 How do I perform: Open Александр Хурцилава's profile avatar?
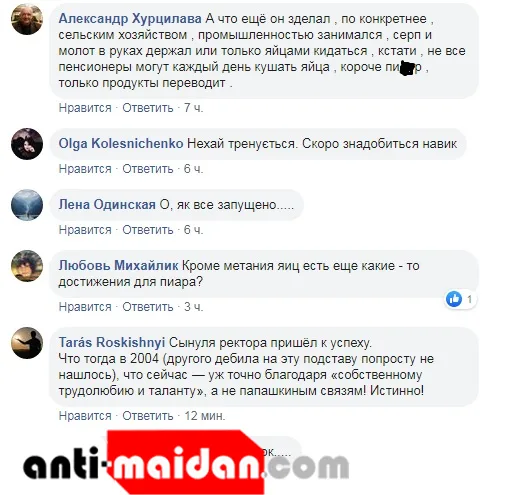coord(27,19)
